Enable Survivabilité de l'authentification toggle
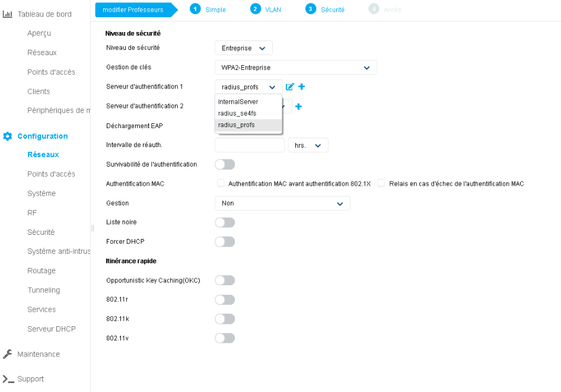The image size is (561, 392). [225, 164]
